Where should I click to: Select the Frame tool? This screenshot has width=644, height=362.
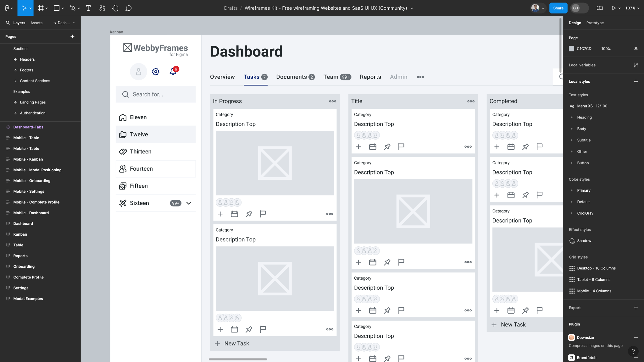(x=41, y=8)
